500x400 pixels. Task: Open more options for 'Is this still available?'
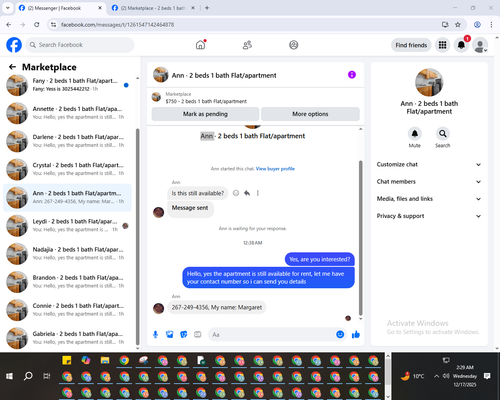(257, 193)
